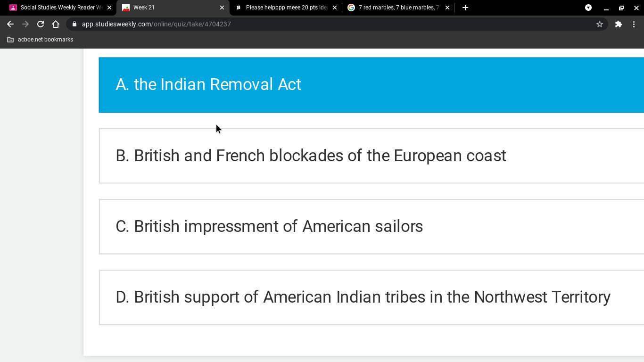Choose answer B about British and French blockades
The image size is (644, 362).
(x=371, y=156)
